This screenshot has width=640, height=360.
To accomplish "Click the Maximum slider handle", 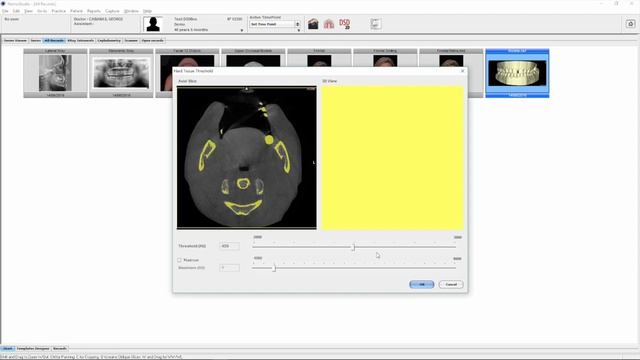I will [274, 268].
